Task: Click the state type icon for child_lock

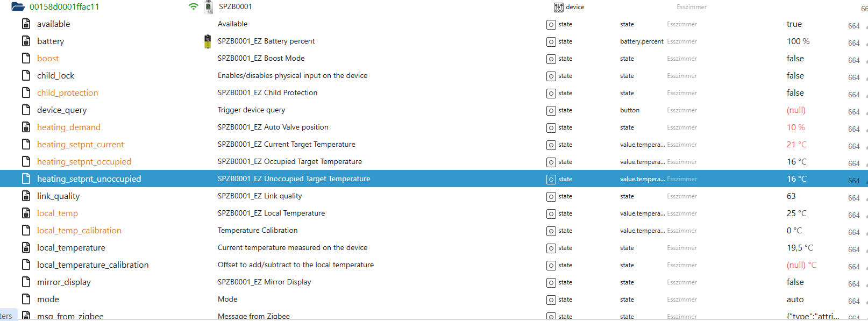Action: point(551,76)
